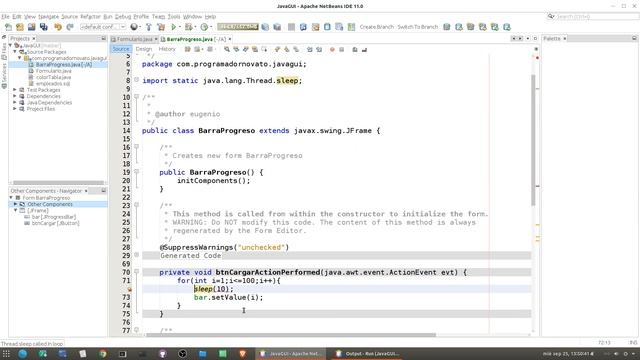Click the New File icon in toolbar
640x360 pixels.
click(x=8, y=27)
